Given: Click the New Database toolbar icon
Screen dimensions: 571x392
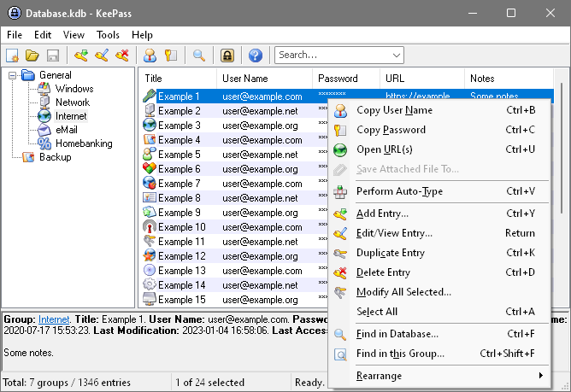Looking at the screenshot, I should [13, 56].
